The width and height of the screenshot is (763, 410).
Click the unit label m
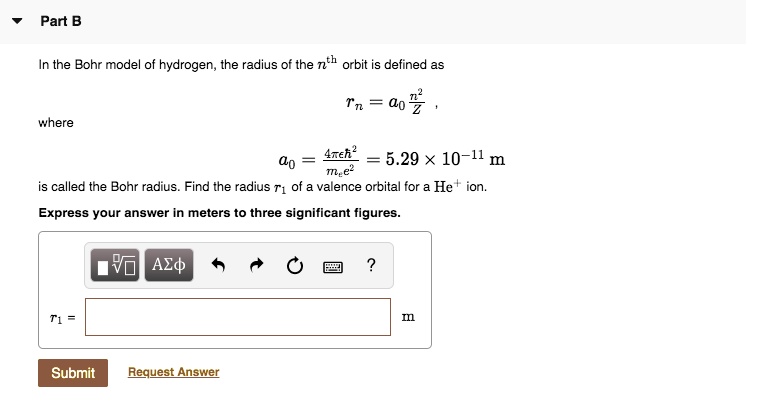[407, 317]
